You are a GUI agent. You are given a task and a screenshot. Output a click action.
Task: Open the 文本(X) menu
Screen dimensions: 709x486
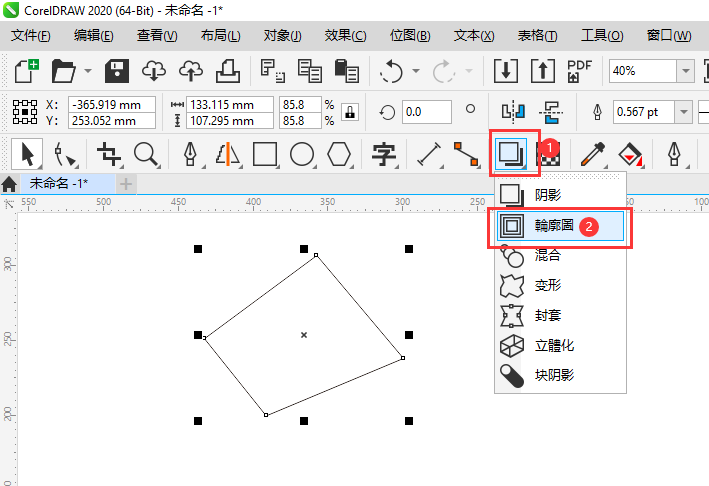(474, 35)
